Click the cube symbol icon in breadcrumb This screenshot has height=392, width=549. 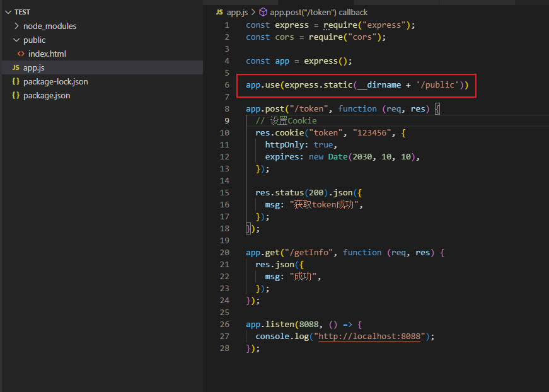pos(263,12)
